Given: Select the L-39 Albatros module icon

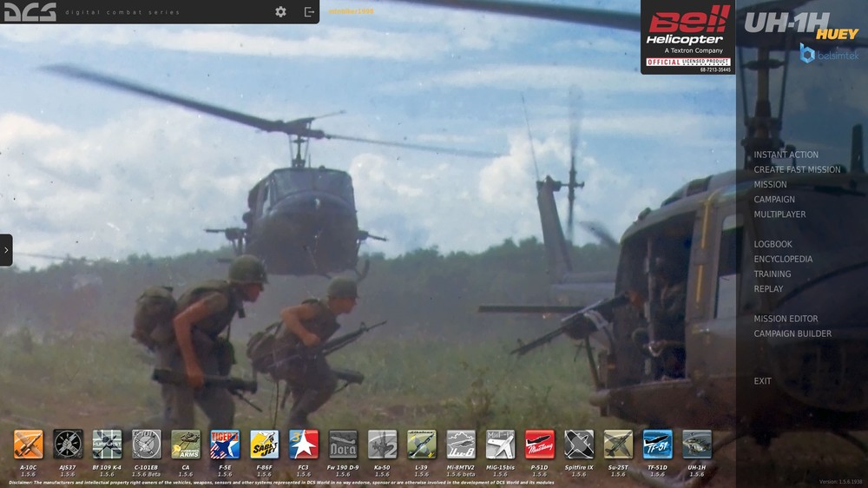Looking at the screenshot, I should pyautogui.click(x=421, y=445).
